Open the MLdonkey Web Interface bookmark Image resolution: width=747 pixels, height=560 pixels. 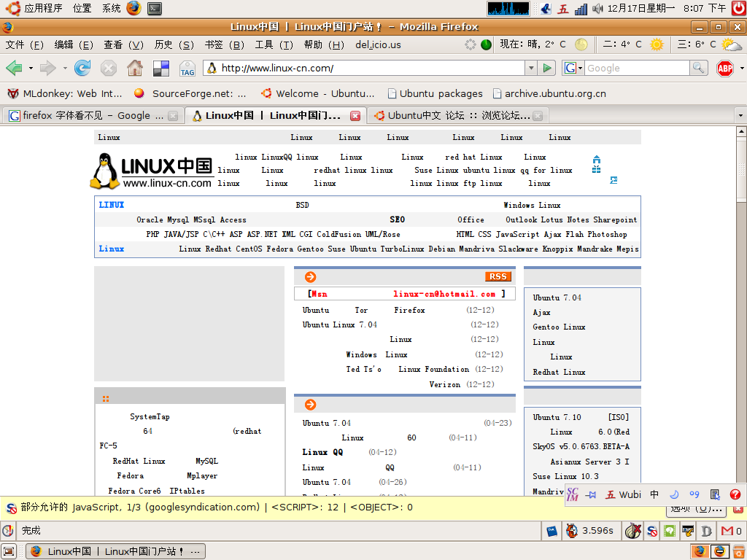65,93
